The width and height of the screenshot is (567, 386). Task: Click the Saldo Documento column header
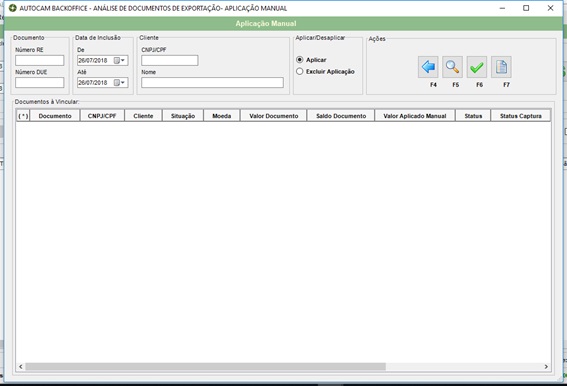(x=341, y=116)
